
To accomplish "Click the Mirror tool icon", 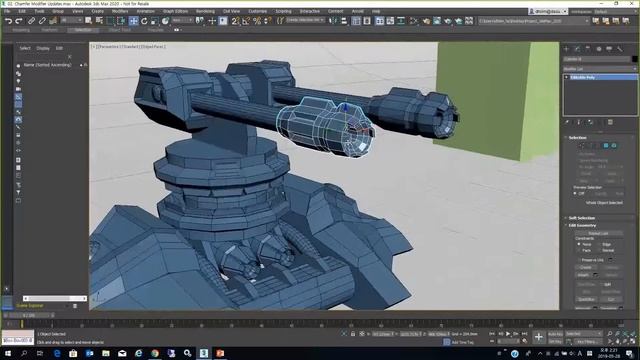I will [x=333, y=21].
